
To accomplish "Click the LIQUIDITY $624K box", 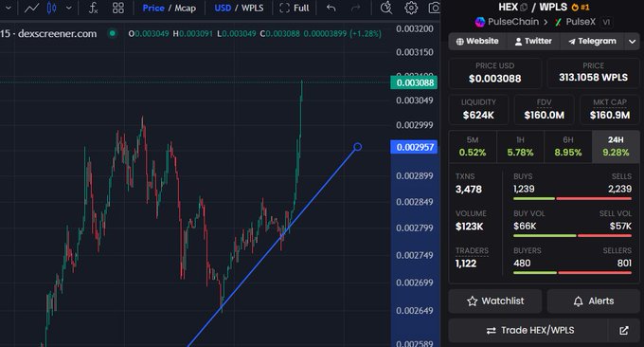I will 478,110.
